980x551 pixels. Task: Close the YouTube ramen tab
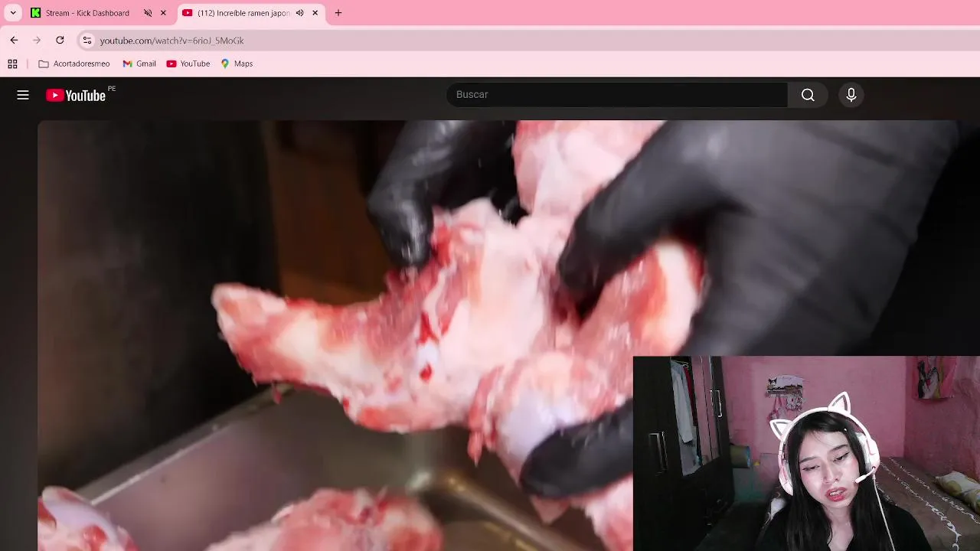[x=315, y=13]
